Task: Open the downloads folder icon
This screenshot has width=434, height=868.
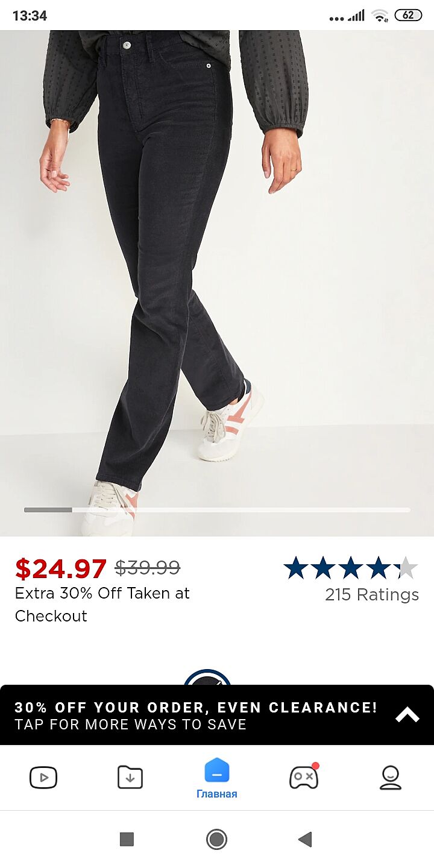Action: [x=130, y=778]
